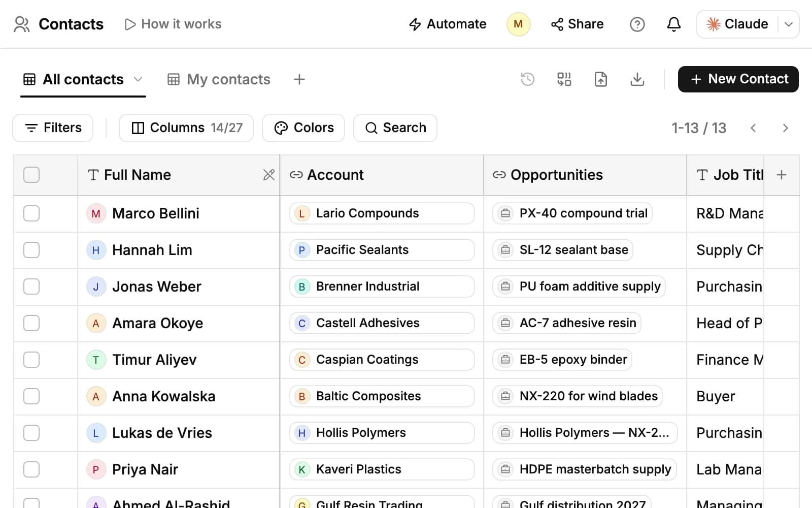Go to the next page arrow
812x508 pixels.
[785, 128]
